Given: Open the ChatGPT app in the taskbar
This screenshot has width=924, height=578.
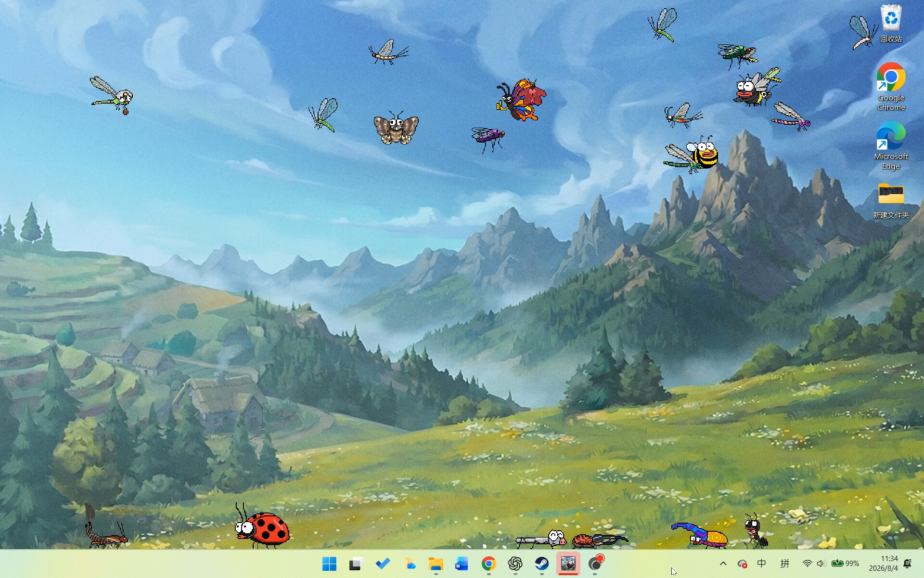Looking at the screenshot, I should click(515, 564).
